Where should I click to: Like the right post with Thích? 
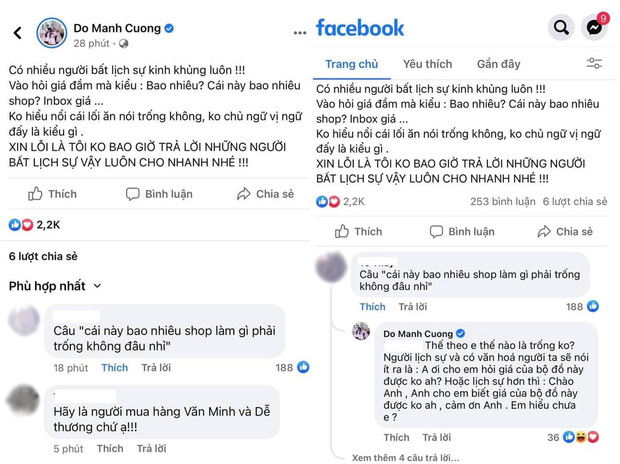tap(359, 231)
